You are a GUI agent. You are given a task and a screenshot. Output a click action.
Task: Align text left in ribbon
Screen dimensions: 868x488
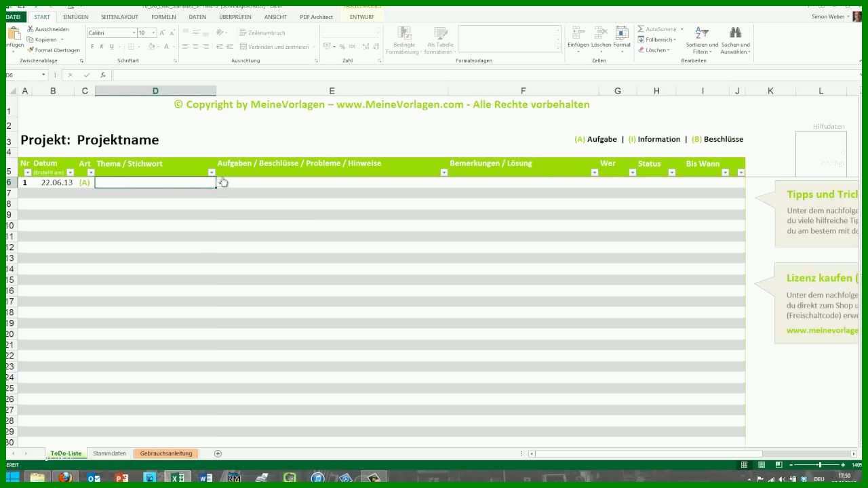pyautogui.click(x=185, y=47)
